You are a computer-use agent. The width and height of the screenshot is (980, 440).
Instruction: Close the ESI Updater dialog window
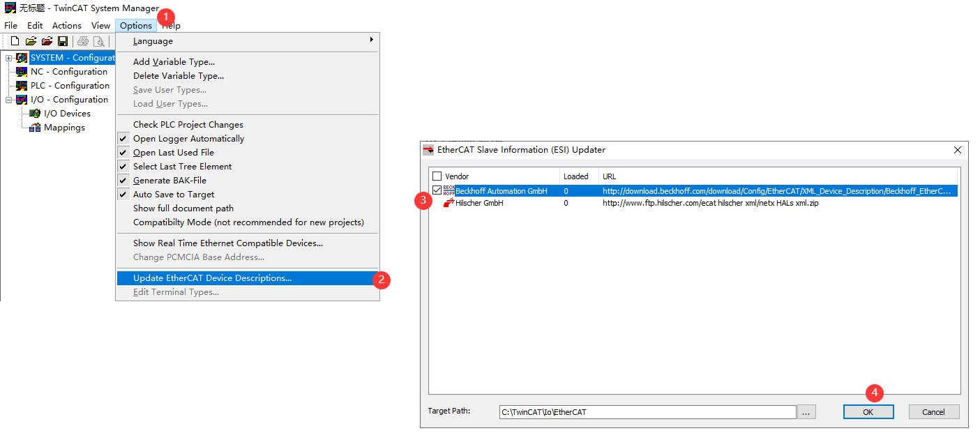(958, 150)
